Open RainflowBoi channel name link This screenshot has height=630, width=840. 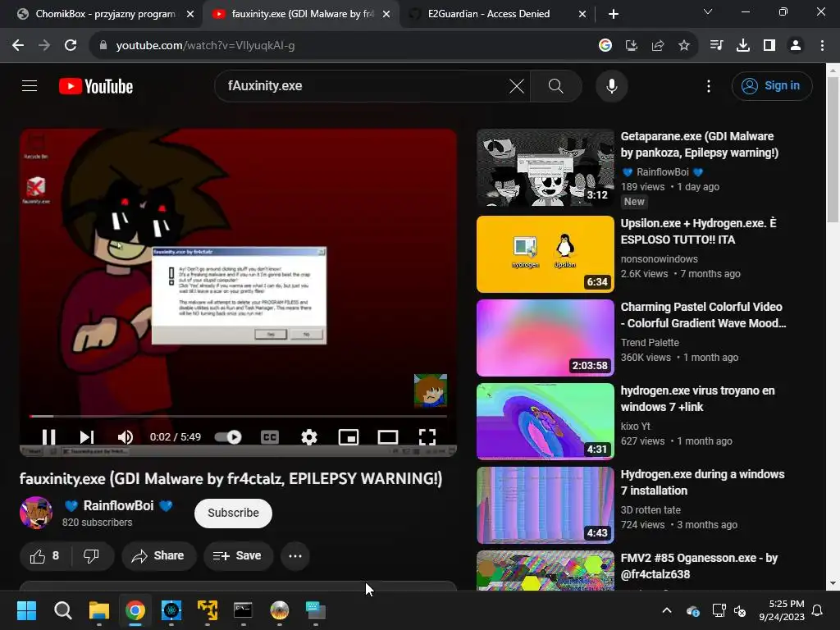pyautogui.click(x=118, y=505)
